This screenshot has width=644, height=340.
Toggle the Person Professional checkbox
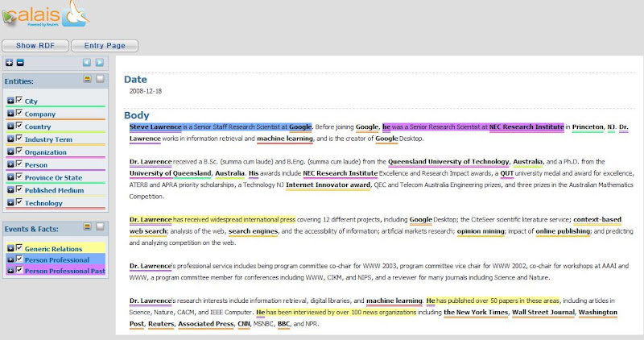(x=19, y=259)
